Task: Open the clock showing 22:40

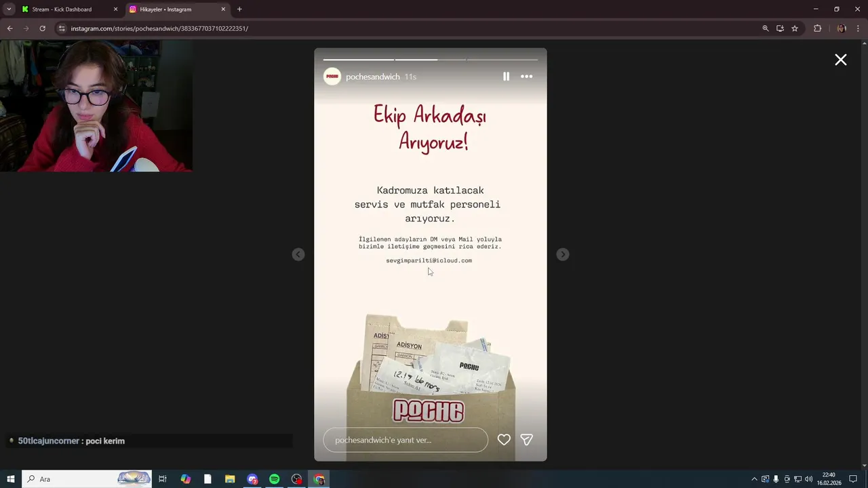Action: (x=829, y=479)
